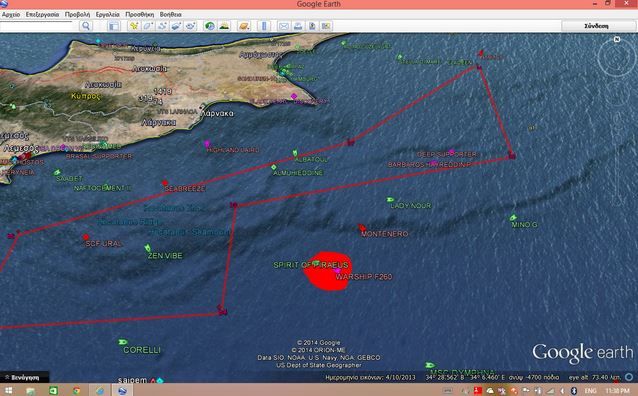Expand the Ξενάγηση tour guide panel
This screenshot has width=638, height=396.
pyautogui.click(x=24, y=377)
